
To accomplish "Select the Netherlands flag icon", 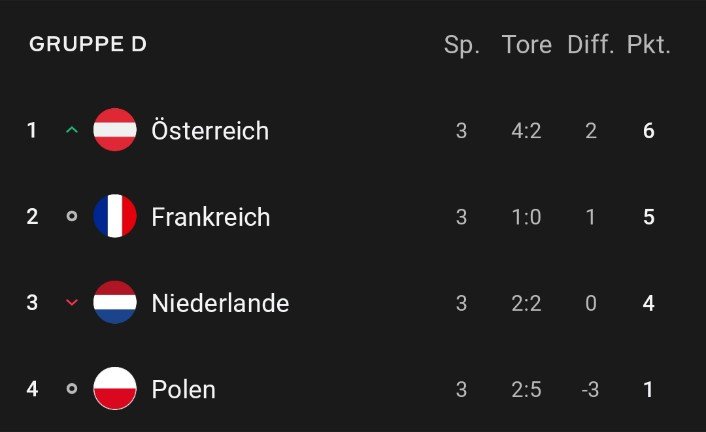I will (x=115, y=302).
